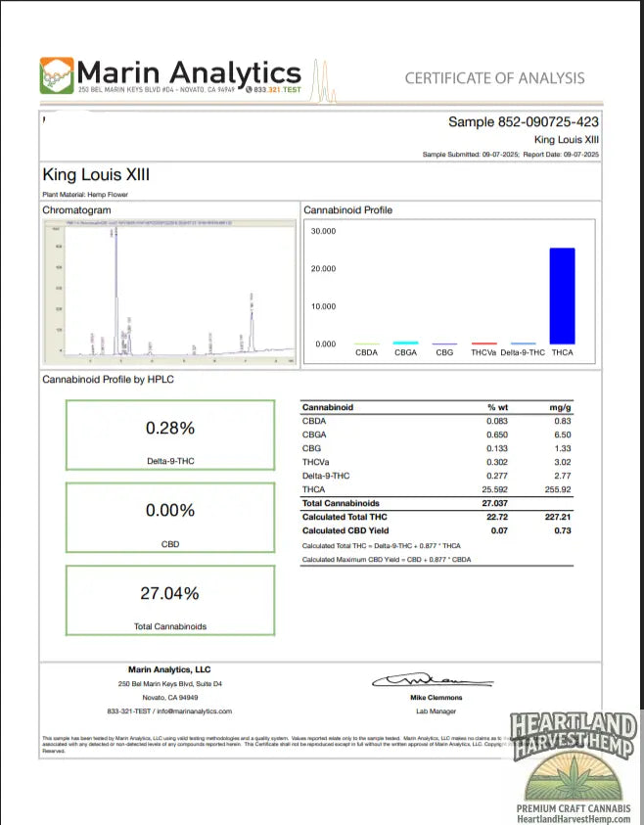Click the 'Cannabinoid Profile' chart heading
644x825 pixels.
[347, 210]
